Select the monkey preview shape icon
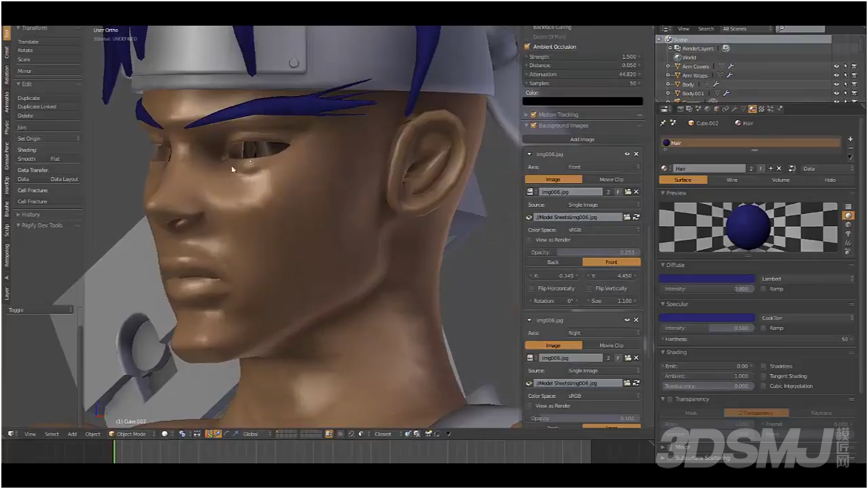The width and height of the screenshot is (868, 489). pyautogui.click(x=848, y=234)
